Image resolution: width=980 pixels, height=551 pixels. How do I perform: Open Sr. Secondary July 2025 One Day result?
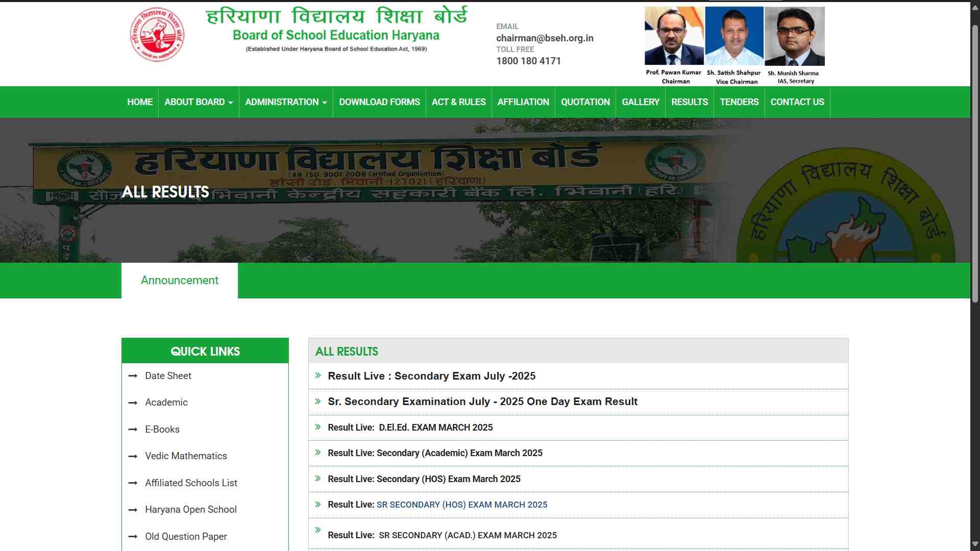(x=482, y=402)
